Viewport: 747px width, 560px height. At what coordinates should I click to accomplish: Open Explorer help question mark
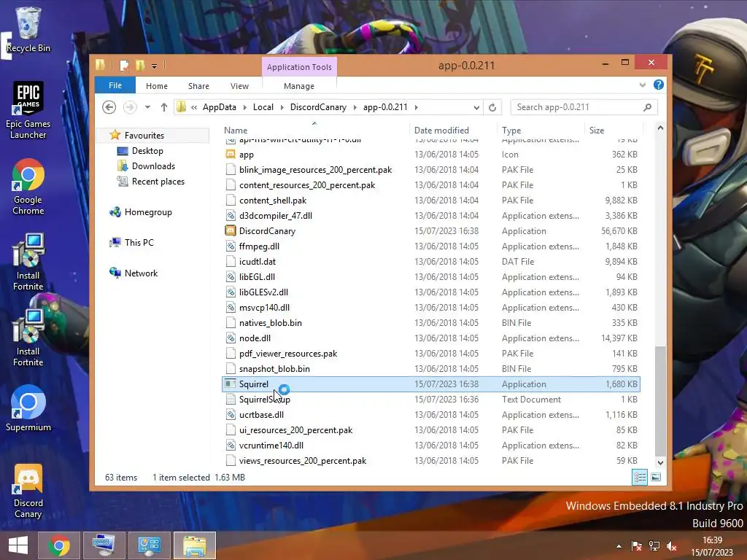coord(659,85)
